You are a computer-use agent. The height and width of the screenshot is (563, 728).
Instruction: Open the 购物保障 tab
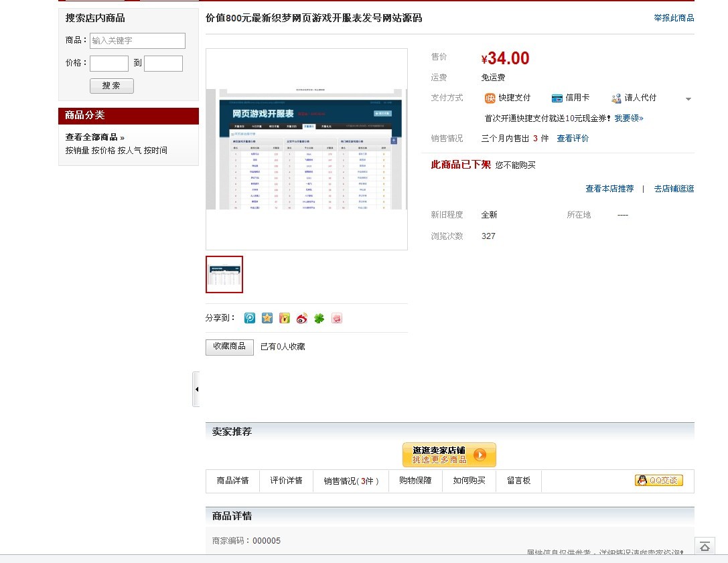415,481
